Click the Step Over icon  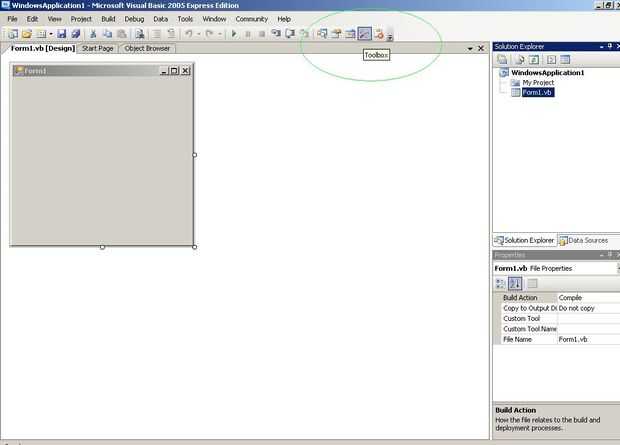click(x=290, y=34)
